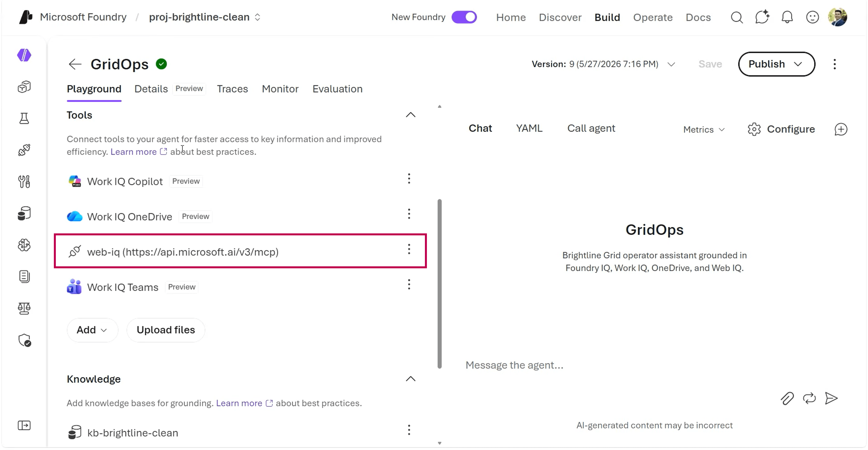Go to Build in top navigation
This screenshot has height=450, width=868.
point(607,17)
